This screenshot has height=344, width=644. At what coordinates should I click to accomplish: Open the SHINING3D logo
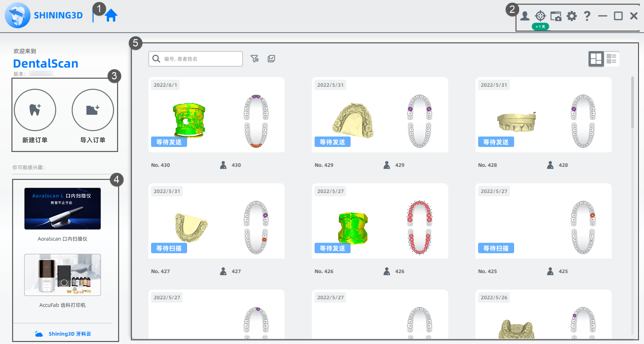click(44, 15)
